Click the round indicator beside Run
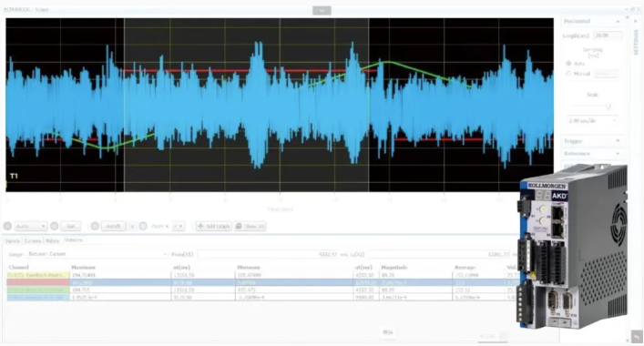 (55, 226)
